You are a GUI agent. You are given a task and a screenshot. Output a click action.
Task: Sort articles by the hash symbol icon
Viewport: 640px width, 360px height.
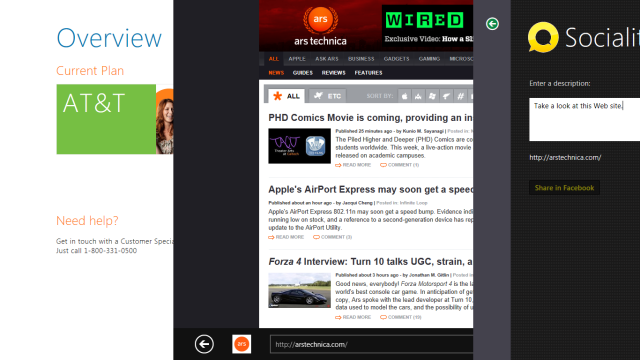tap(460, 96)
